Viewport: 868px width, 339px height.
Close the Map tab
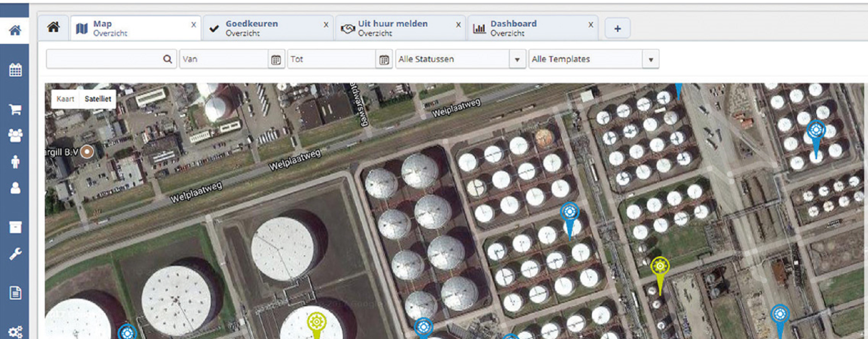193,25
